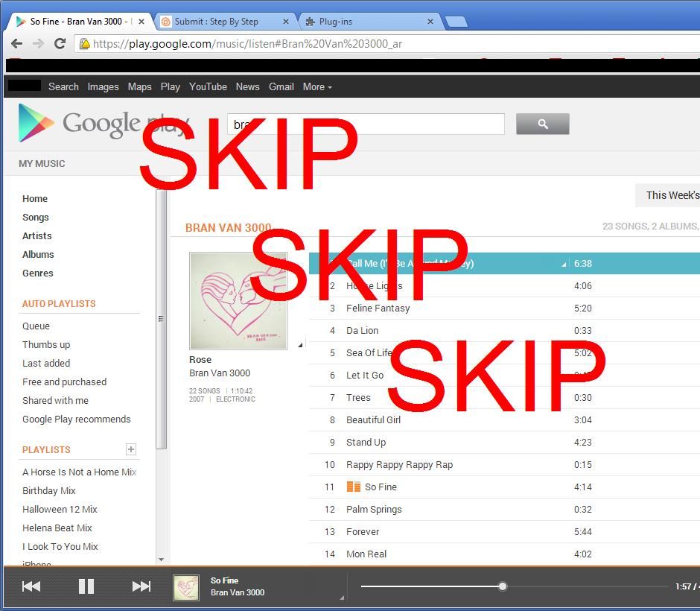700x611 pixels.
Task: Reload the page with the refresh icon
Action: (61, 43)
